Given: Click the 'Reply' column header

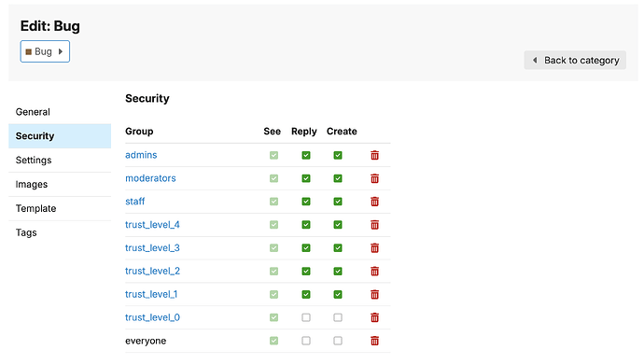Looking at the screenshot, I should click(304, 132).
